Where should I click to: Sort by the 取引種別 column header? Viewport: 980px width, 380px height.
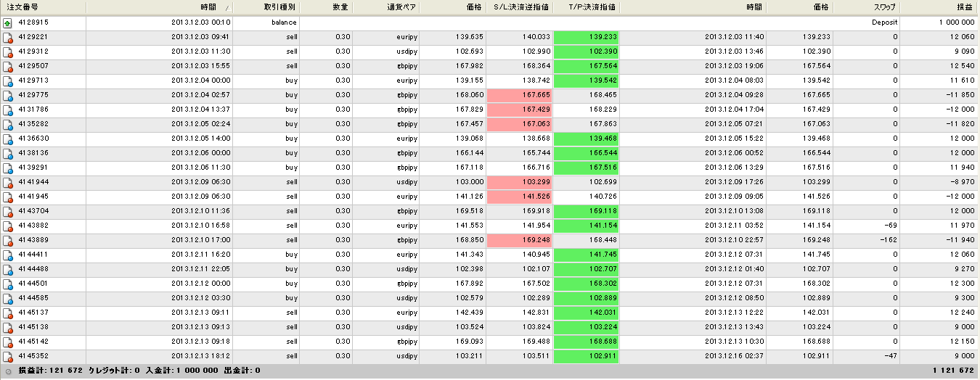tap(265, 7)
